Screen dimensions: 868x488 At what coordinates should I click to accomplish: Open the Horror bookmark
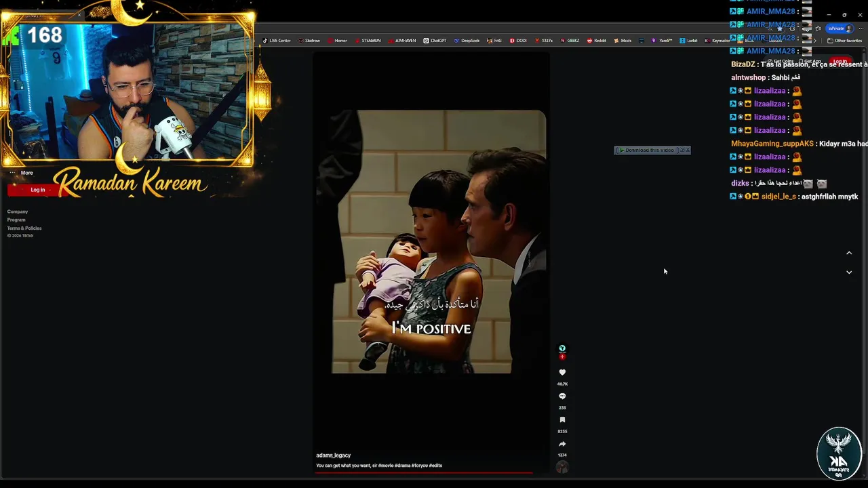tap(338, 41)
